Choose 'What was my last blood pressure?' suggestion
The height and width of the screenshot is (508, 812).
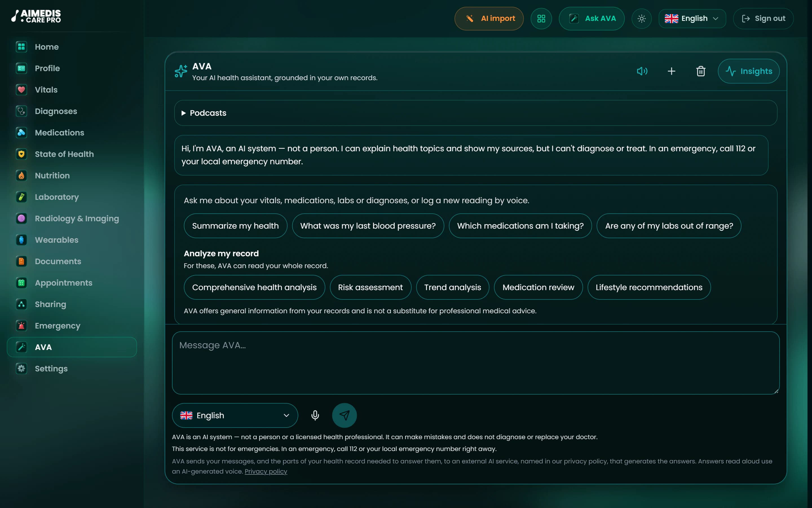[368, 226]
